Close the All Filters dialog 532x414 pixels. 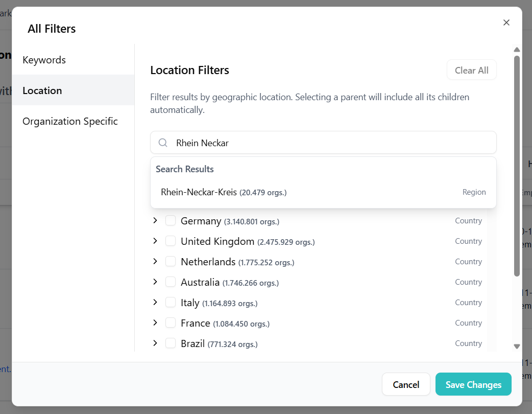click(506, 22)
